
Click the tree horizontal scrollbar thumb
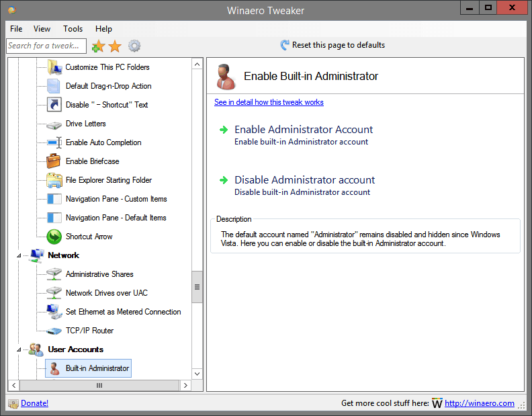99,386
